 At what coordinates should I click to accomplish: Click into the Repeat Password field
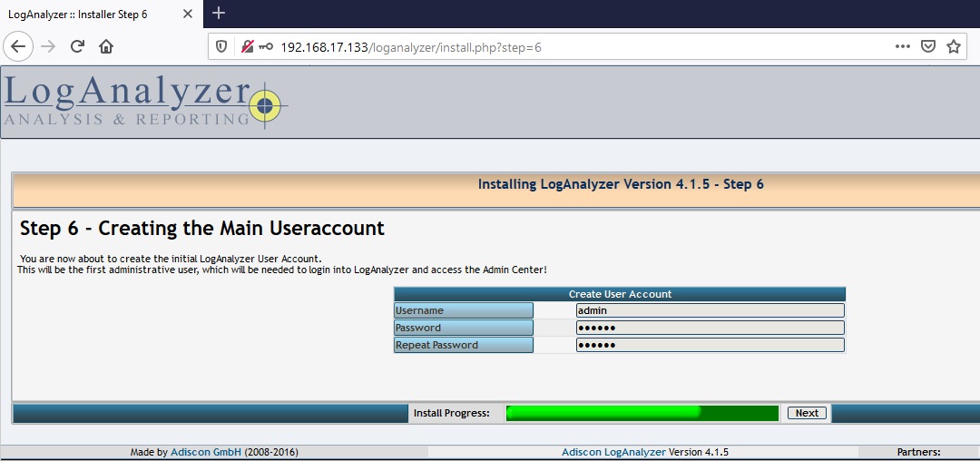[710, 345]
